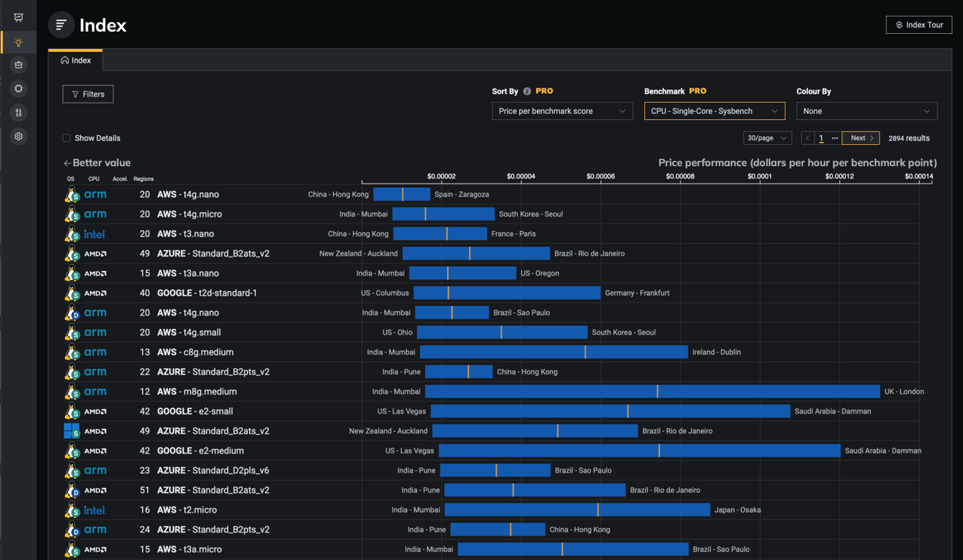Screen dimensions: 963x560
Task: Click the US - Columbus region label
Action: pyautogui.click(x=384, y=293)
